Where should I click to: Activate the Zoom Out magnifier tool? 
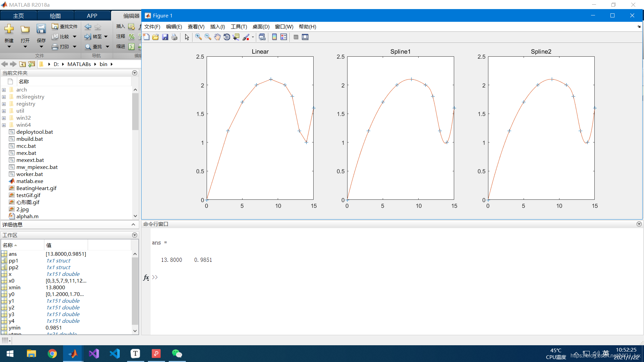coord(208,37)
